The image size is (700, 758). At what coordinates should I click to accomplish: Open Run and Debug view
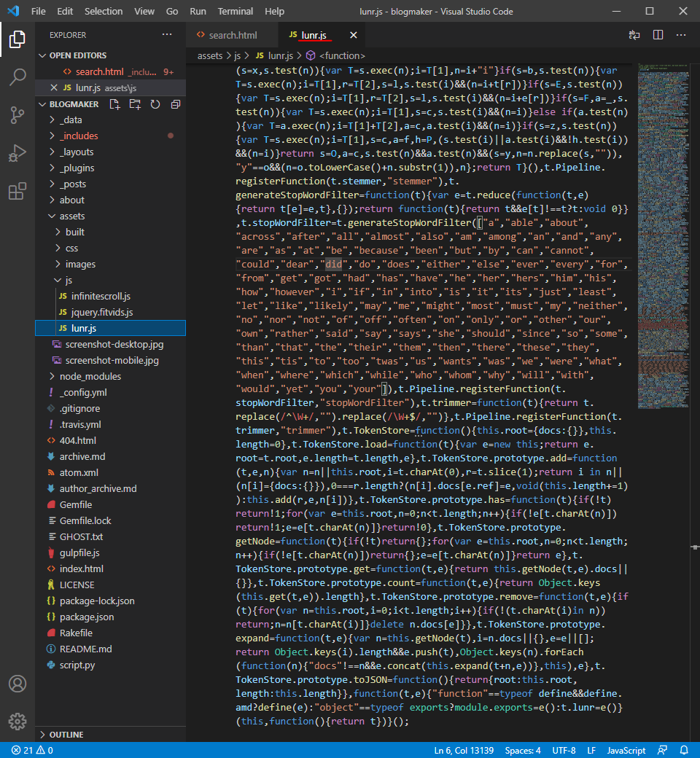(17, 153)
